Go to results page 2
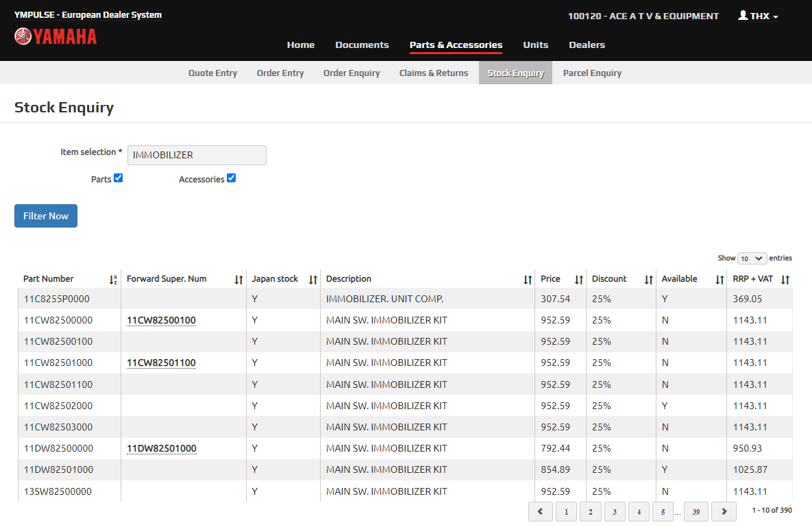The width and height of the screenshot is (812, 527). pos(591,511)
